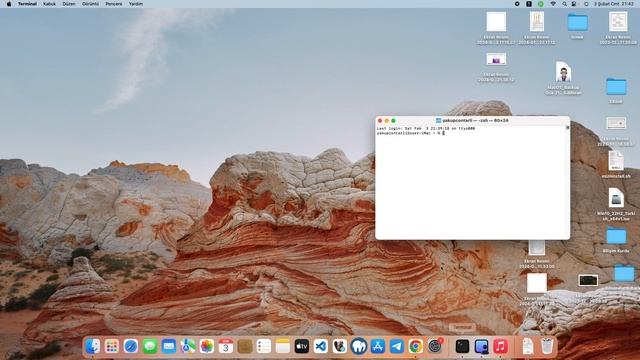Open the document stack beside Trash
Viewport: 640px width, 360px height.
[528, 346]
